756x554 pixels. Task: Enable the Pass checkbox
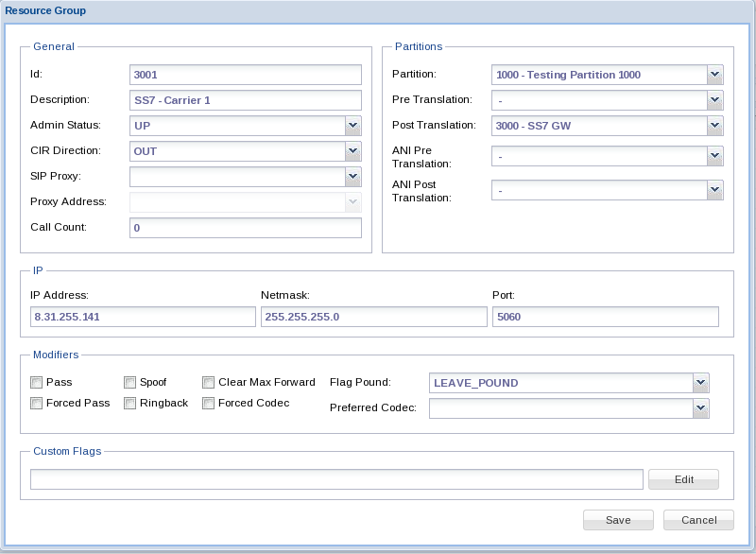click(x=36, y=382)
